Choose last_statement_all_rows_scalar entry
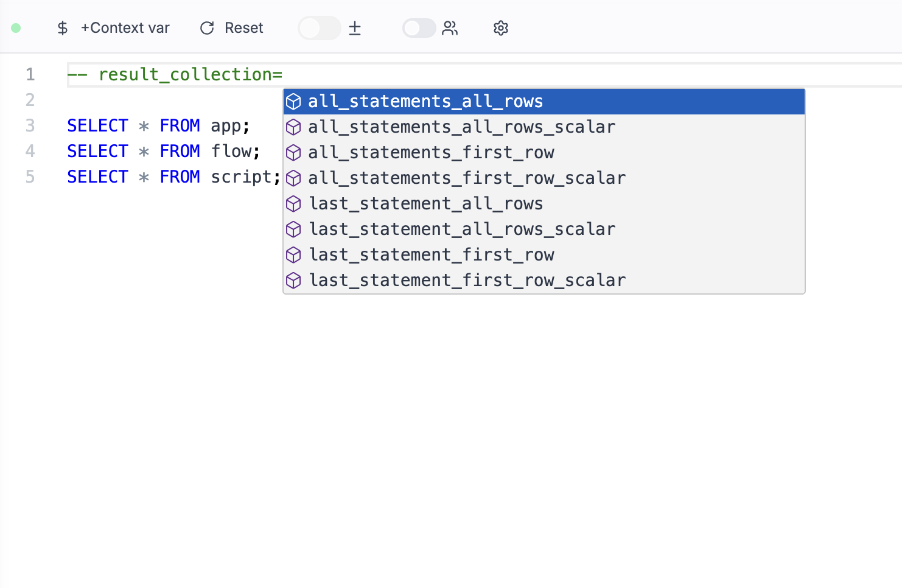The image size is (902, 588). click(x=462, y=229)
